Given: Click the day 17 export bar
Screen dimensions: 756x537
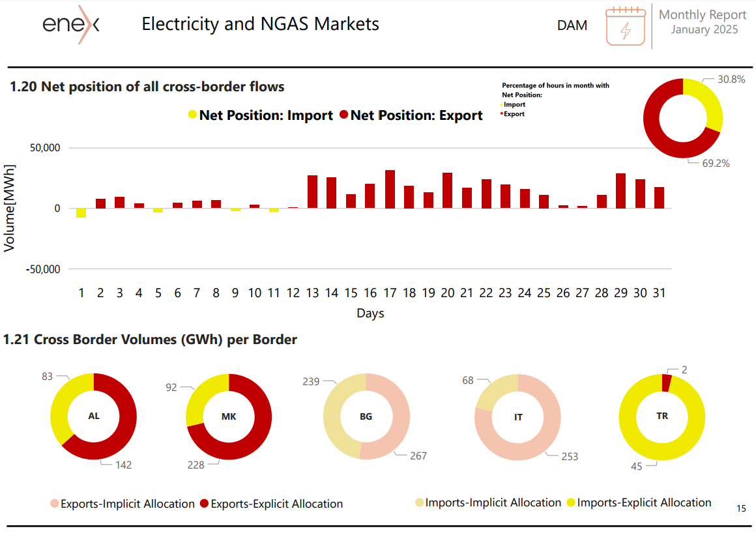Looking at the screenshot, I should click(390, 190).
